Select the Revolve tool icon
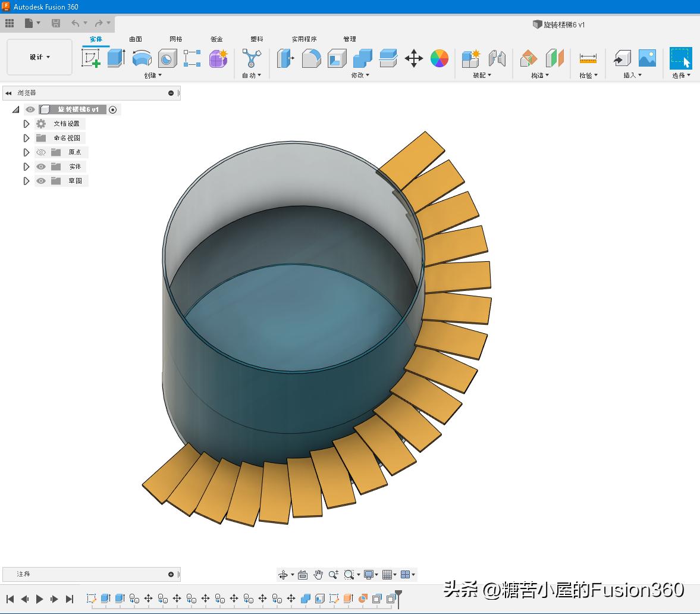 [x=142, y=58]
